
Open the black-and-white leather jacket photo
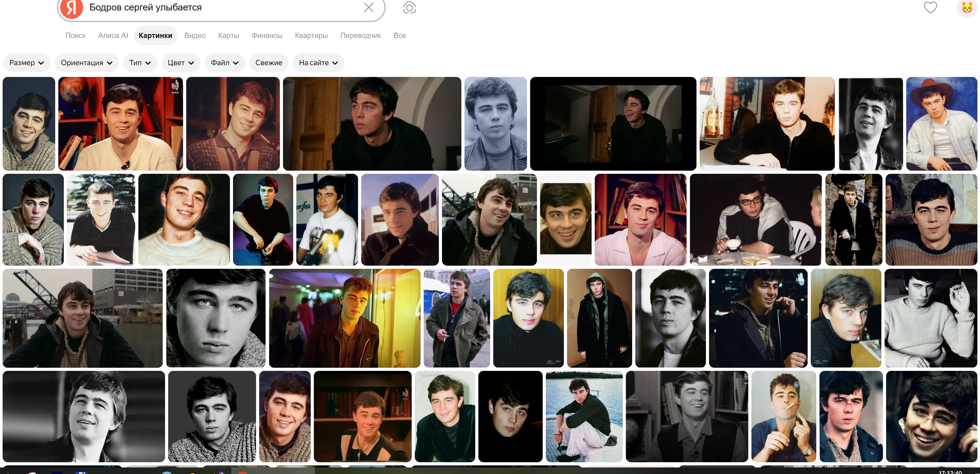tap(871, 124)
